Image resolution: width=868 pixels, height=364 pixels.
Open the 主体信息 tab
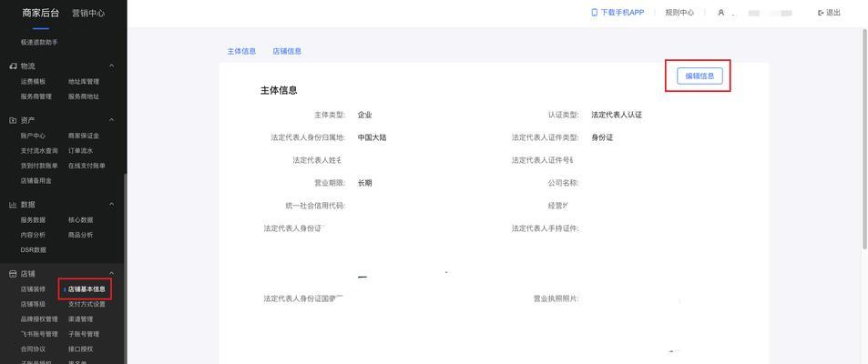click(x=241, y=51)
